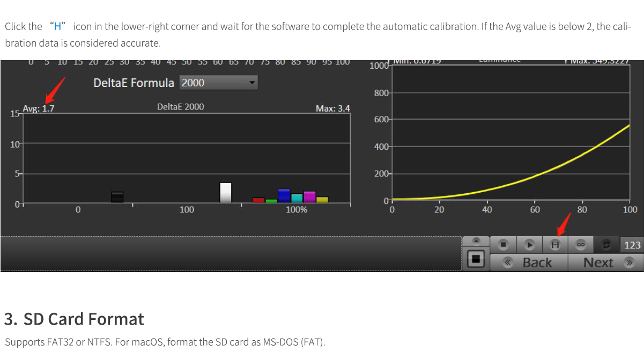
Task: Click the stop measurement icon
Action: pos(503,244)
